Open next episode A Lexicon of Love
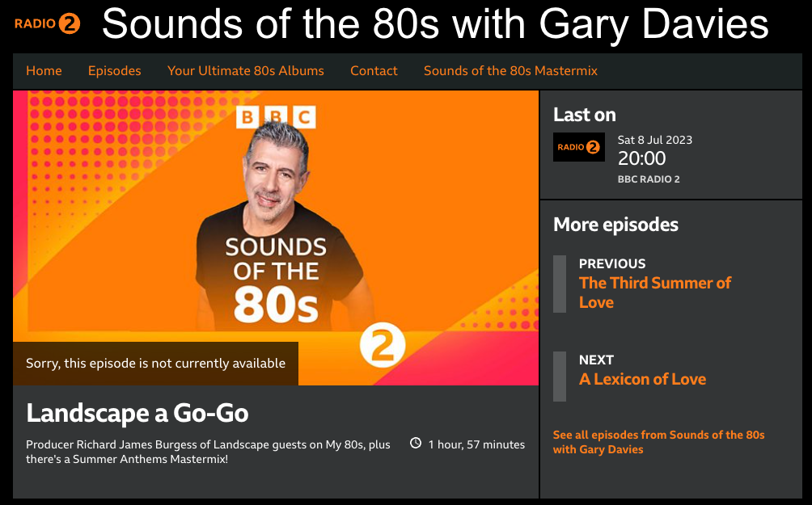 642,379
